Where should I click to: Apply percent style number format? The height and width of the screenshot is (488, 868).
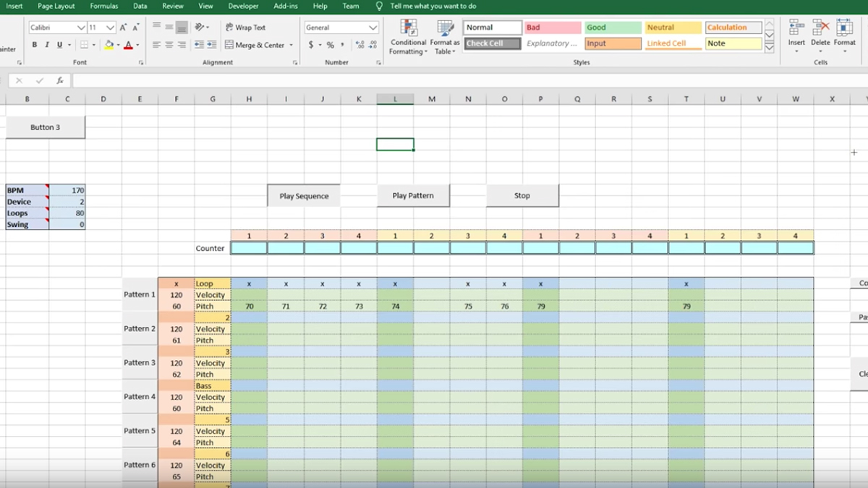pos(331,45)
